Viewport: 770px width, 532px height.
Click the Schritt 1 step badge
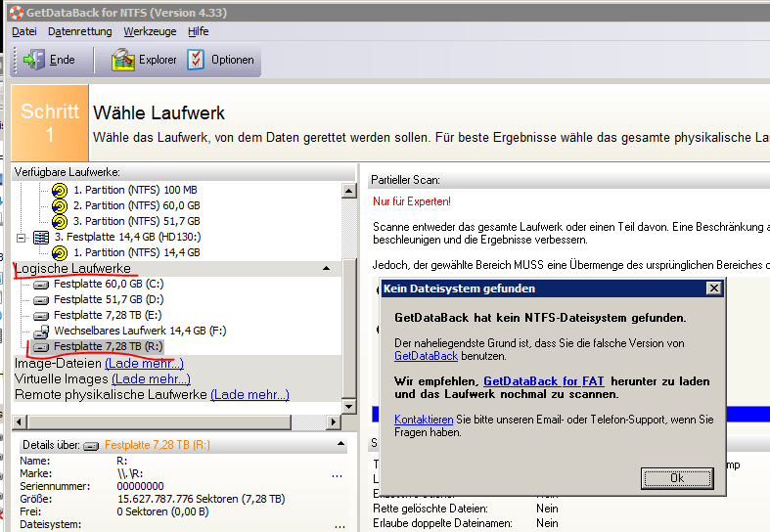50,122
